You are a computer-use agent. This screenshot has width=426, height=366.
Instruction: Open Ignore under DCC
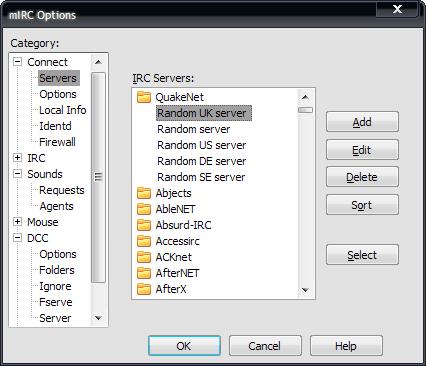tap(55, 286)
